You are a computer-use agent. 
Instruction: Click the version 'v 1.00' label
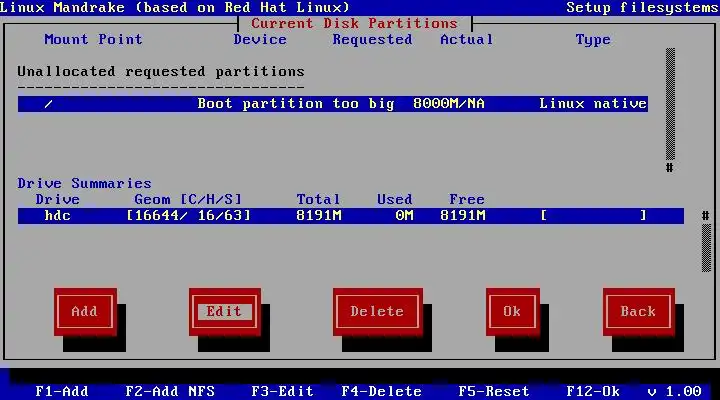(675, 391)
